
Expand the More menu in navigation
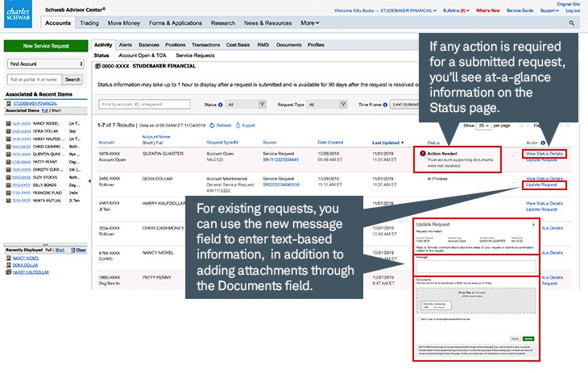coord(310,23)
